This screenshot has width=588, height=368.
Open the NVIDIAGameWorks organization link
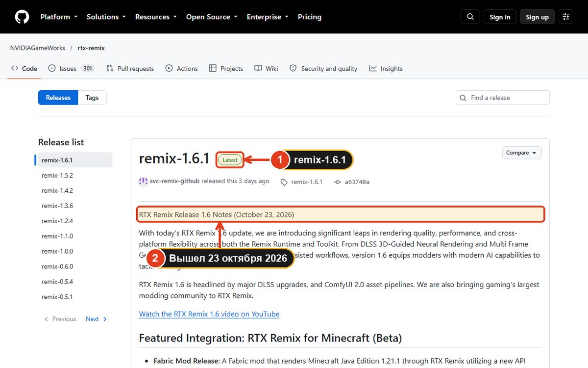(38, 48)
